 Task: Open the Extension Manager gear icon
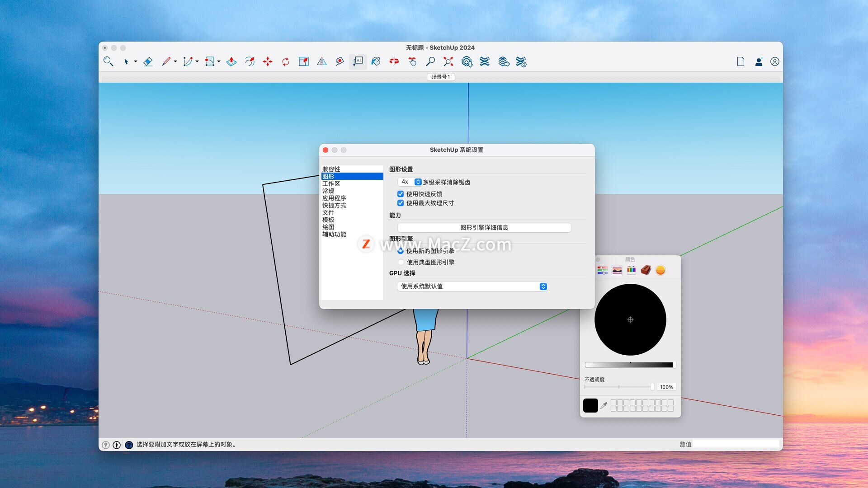point(521,61)
